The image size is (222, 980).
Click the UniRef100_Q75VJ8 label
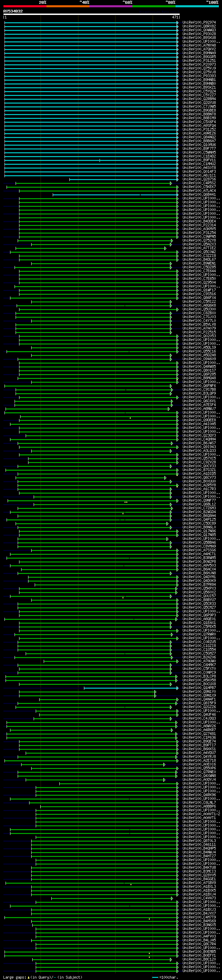tap(199, 72)
